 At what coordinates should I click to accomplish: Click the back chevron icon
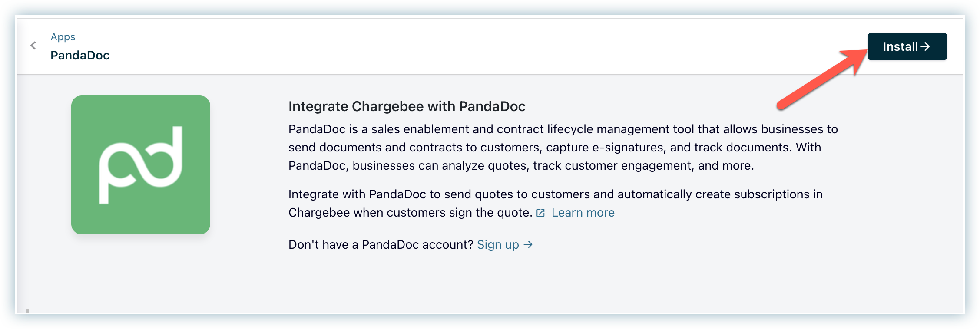(33, 46)
